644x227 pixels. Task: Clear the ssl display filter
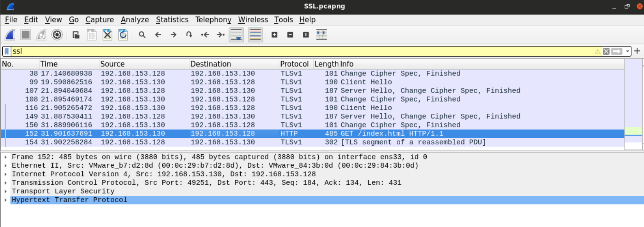click(606, 51)
